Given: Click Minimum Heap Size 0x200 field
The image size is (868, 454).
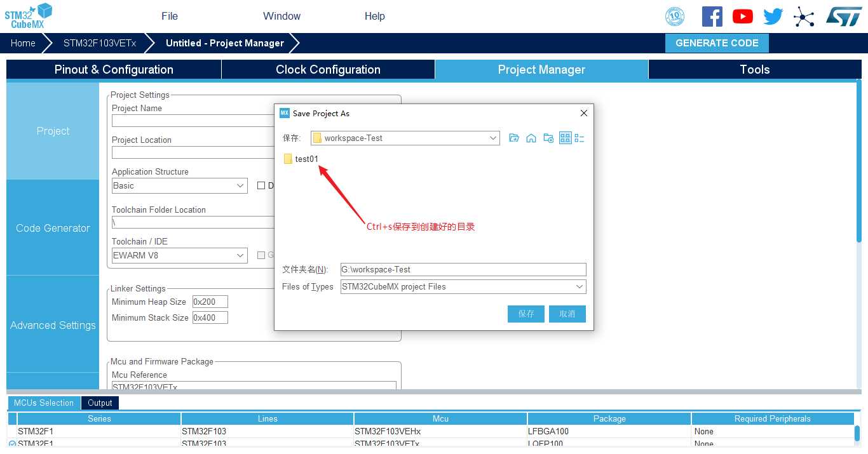Looking at the screenshot, I should point(210,302).
